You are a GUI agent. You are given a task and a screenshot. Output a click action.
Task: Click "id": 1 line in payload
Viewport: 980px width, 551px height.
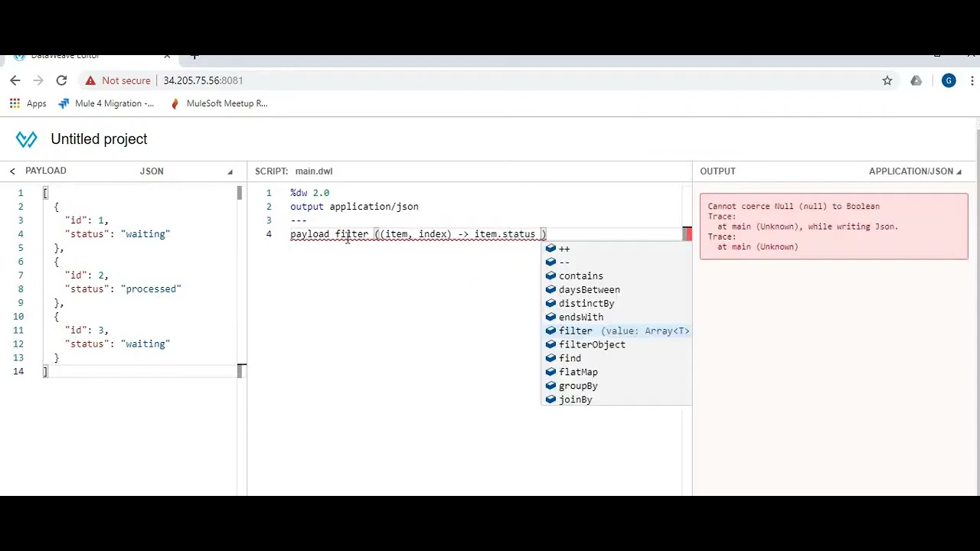[87, 220]
